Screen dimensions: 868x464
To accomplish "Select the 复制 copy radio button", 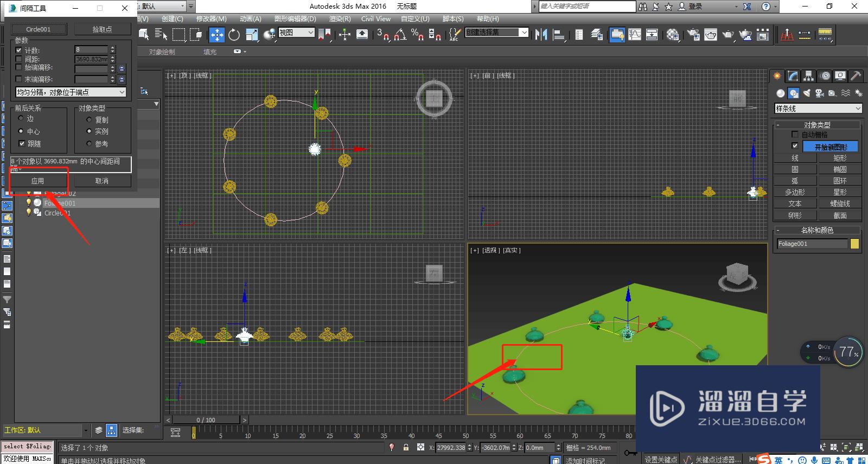I will [x=90, y=119].
